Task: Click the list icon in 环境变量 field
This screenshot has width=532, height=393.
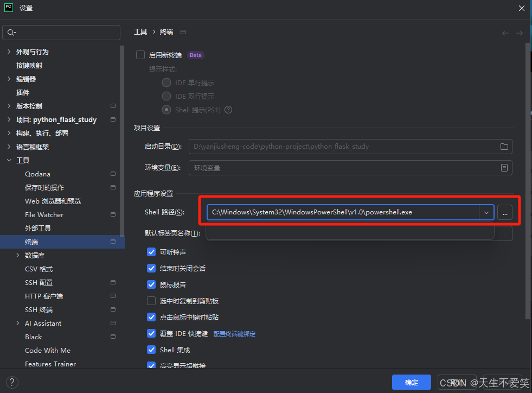Action: tap(504, 167)
